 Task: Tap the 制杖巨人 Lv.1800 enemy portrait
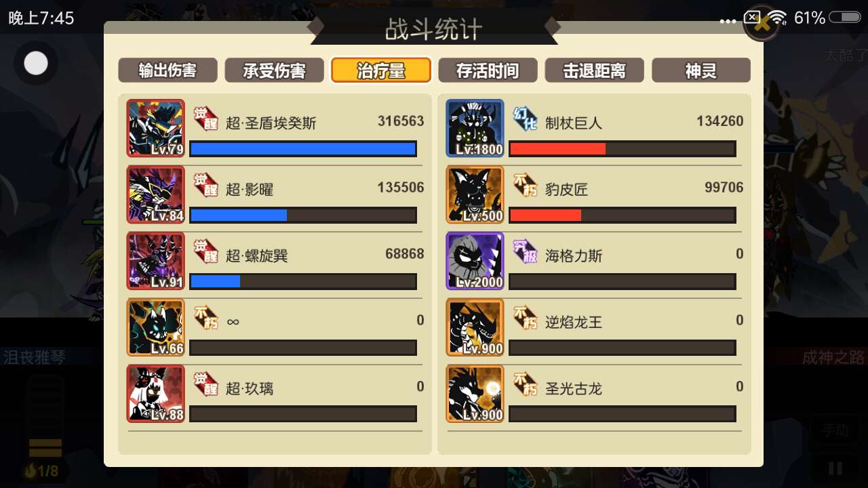[475, 128]
